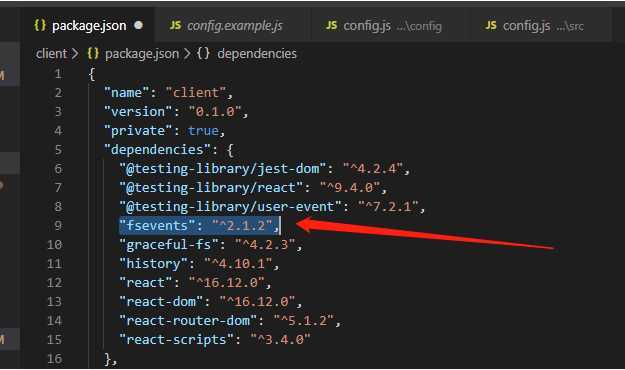Image resolution: width=625 pixels, height=370 pixels.
Task: Click the "^5.1.2" version string
Action: coord(304,321)
